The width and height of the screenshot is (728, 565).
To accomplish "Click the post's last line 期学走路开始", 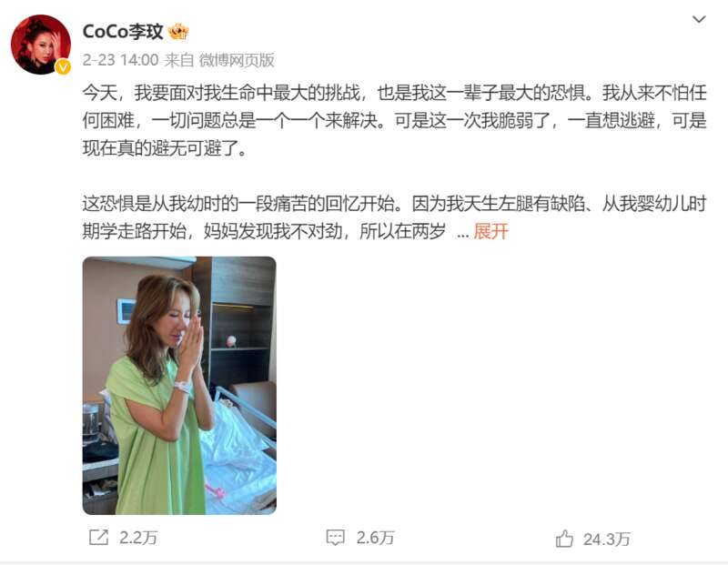I will coord(264,231).
